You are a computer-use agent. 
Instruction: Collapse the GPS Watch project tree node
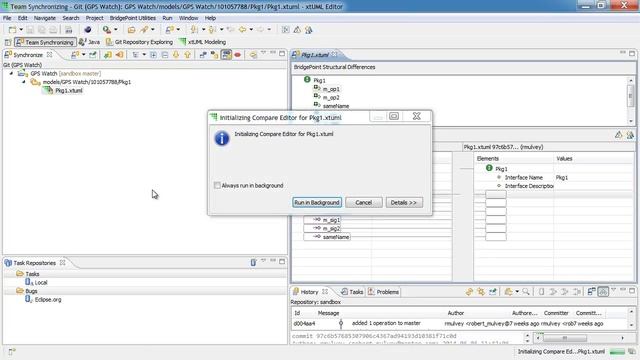click(11, 73)
